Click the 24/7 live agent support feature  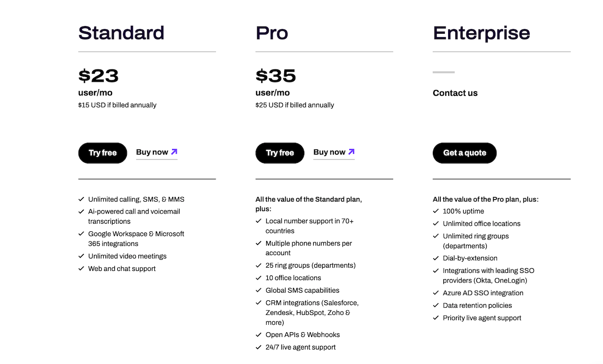point(301,347)
